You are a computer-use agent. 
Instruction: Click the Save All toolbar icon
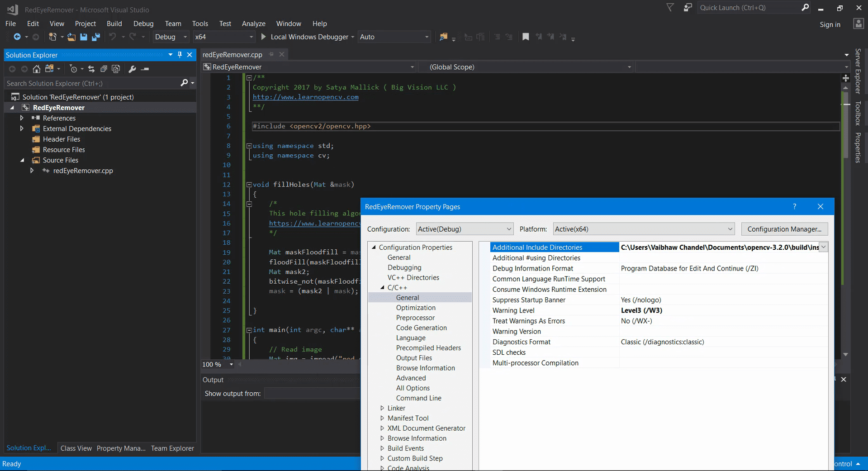tap(95, 37)
